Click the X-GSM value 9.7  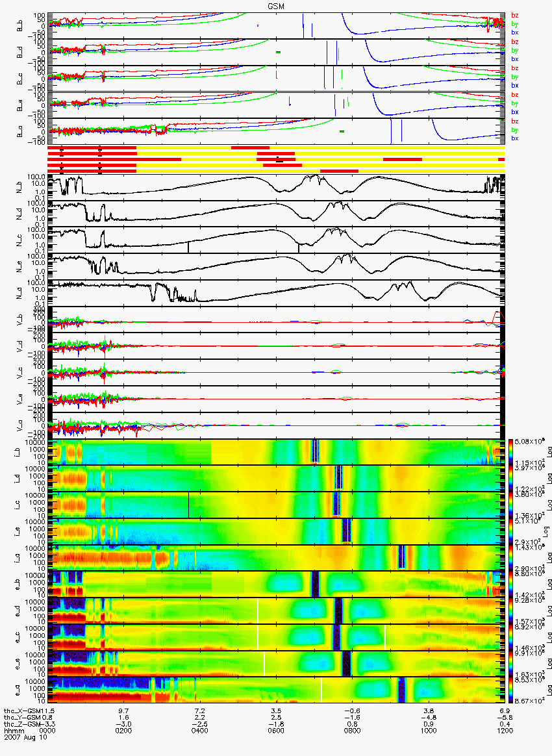click(123, 711)
